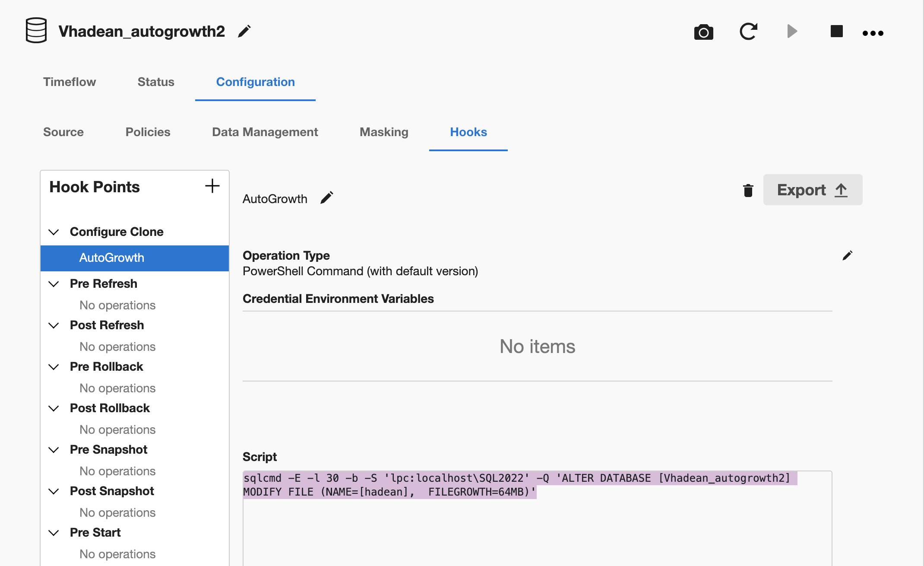Screen dimensions: 924x566
Task: Open the more actions ellipsis menu
Action: click(873, 33)
